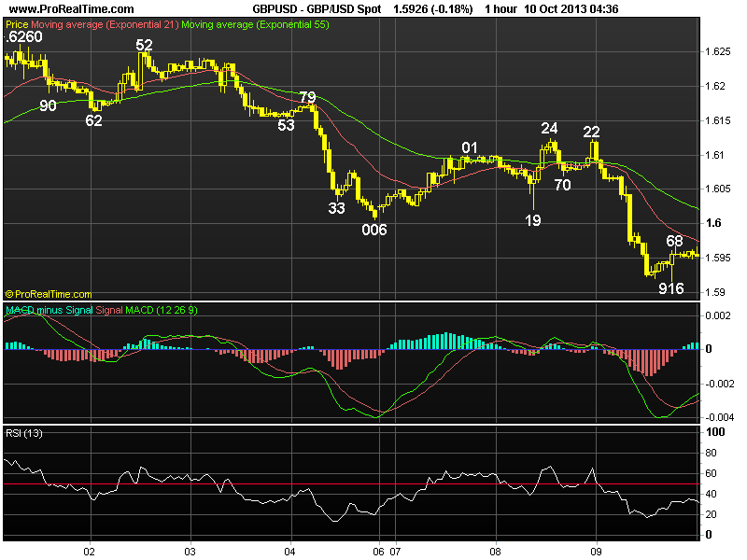Click the RSI axis label 80
This screenshot has height=560, width=747.
pyautogui.click(x=711, y=453)
